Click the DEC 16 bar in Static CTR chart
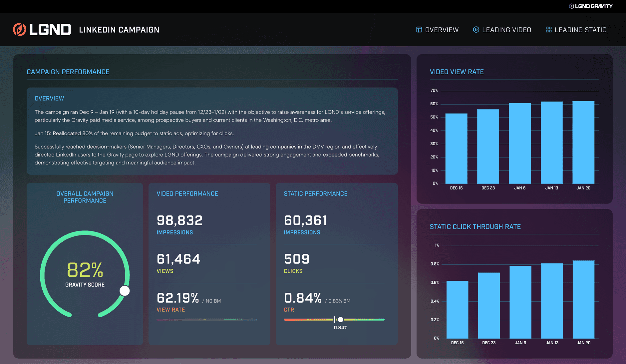Viewport: 626px width, 364px height. (x=457, y=310)
